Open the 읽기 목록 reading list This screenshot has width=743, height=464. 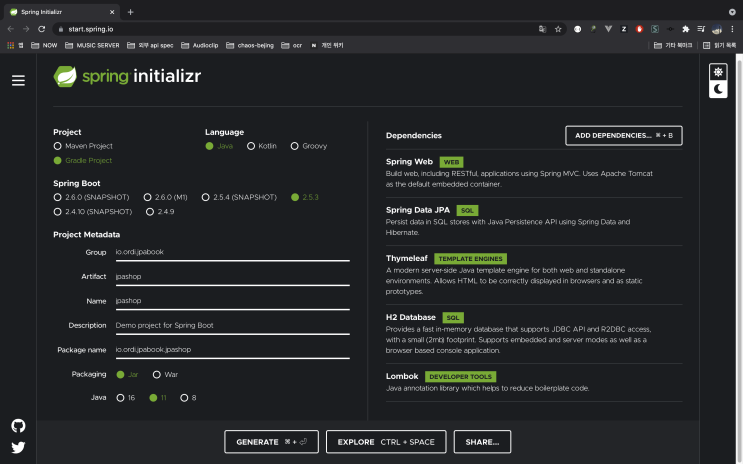[719, 45]
